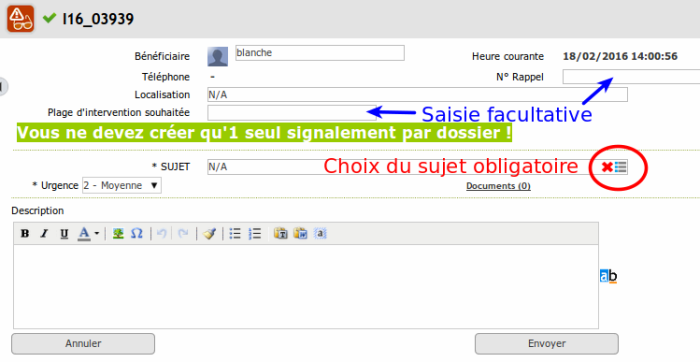Click inside the Description text area

click(306, 286)
